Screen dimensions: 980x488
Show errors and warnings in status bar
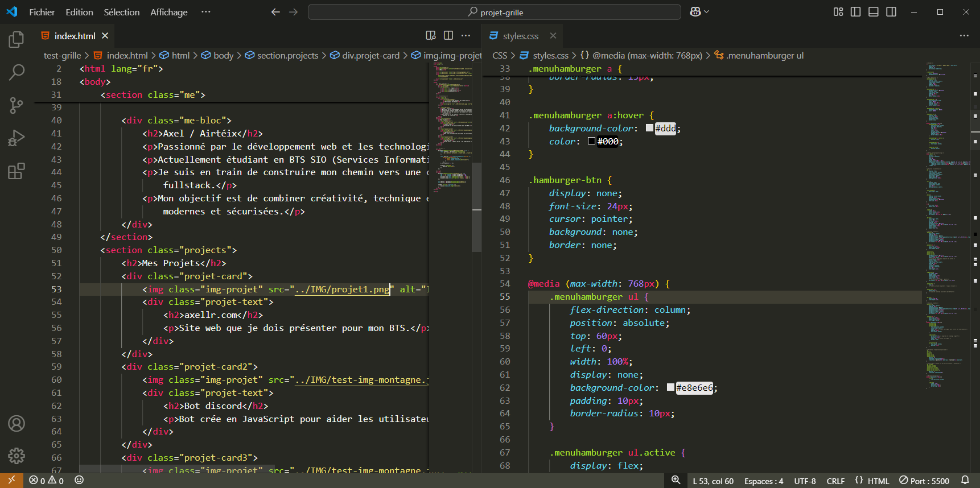coord(46,481)
